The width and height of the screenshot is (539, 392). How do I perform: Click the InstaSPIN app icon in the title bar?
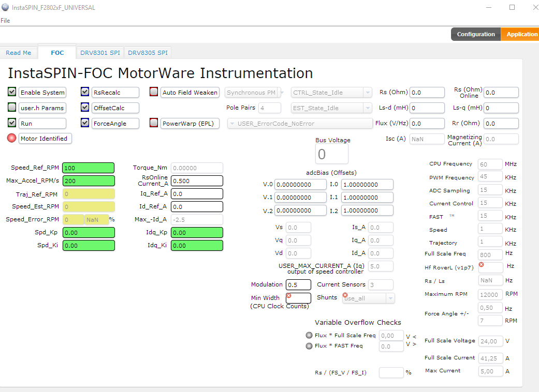click(x=5, y=7)
